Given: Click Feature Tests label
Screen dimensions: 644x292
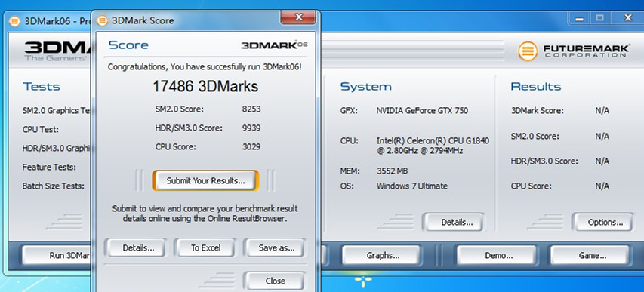Looking at the screenshot, I should coord(49,168).
